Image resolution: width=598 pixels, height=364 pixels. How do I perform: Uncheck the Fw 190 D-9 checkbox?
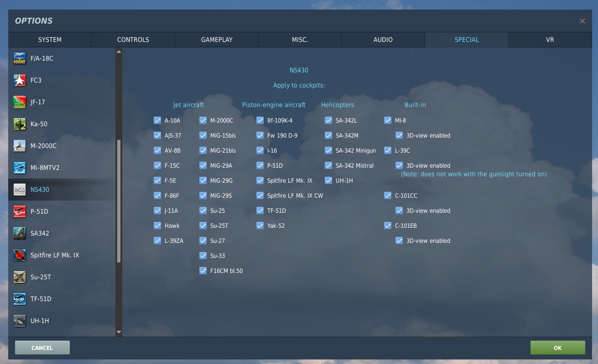pyautogui.click(x=260, y=135)
